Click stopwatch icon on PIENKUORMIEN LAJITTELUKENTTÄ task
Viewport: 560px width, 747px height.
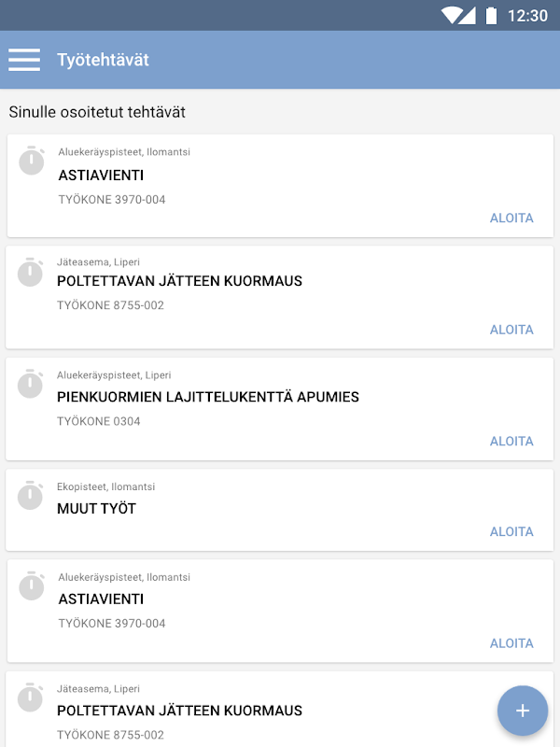31,384
